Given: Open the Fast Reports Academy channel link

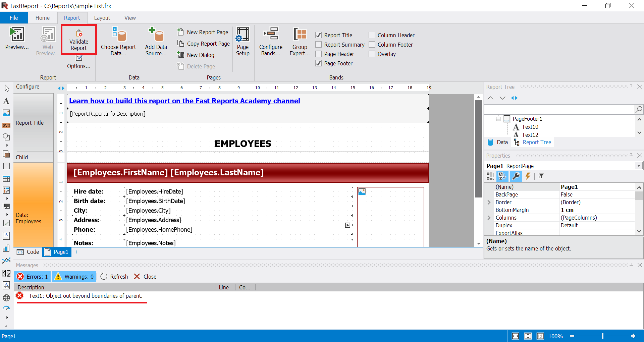Looking at the screenshot, I should [184, 101].
